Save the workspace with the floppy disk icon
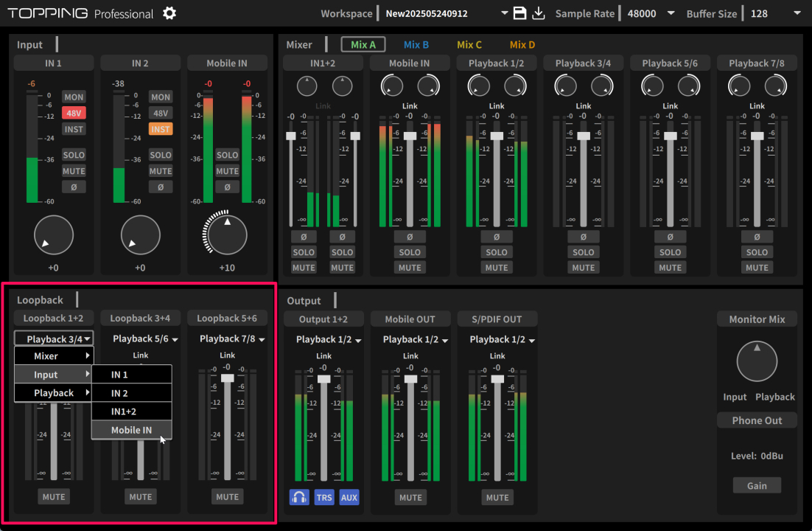812x531 pixels. [519, 13]
